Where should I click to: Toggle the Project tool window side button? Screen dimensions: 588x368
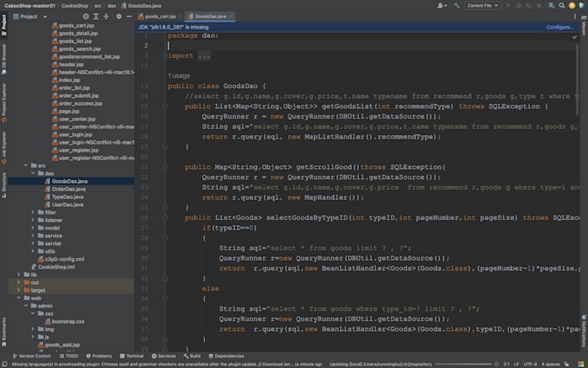[x=3, y=25]
